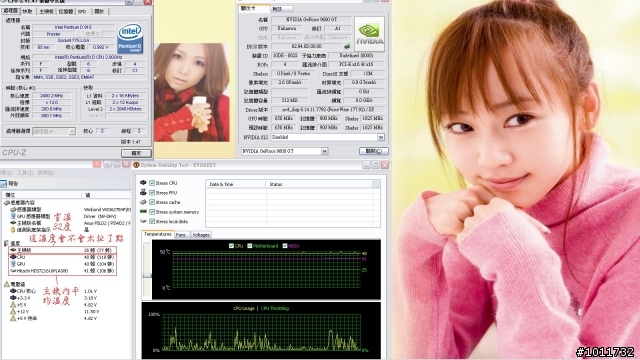Hide the CPU line in the temperature graph
Viewport: 640px width, 360px height.
(x=231, y=246)
